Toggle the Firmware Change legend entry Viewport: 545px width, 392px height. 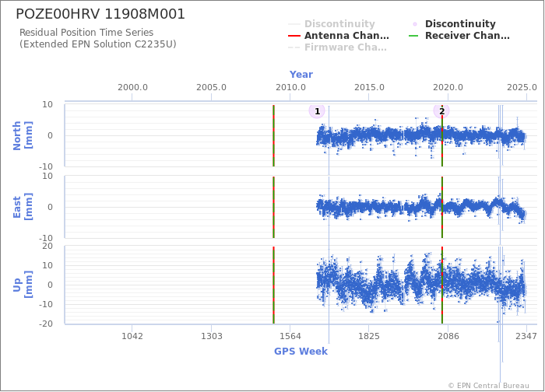(x=337, y=47)
